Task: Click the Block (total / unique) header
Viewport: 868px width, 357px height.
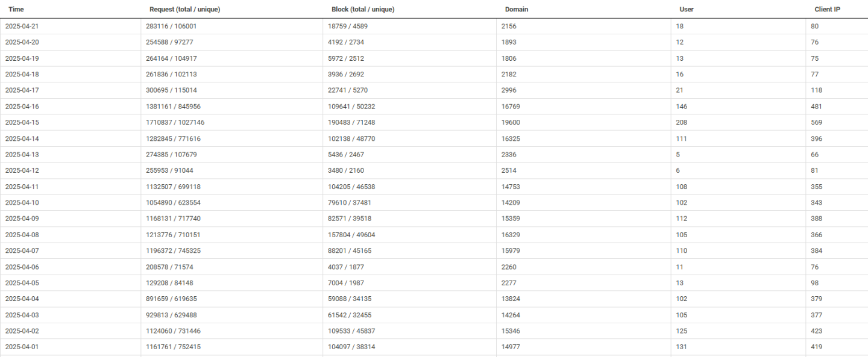Action: pyautogui.click(x=363, y=10)
